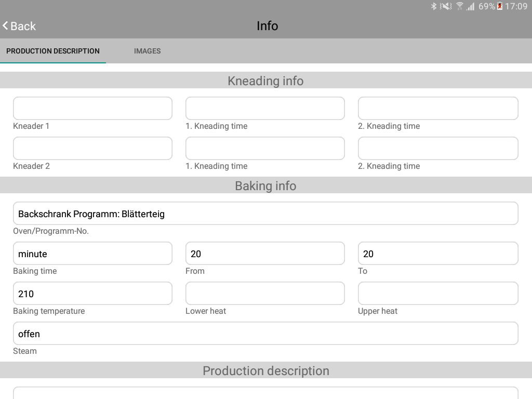
Task: Click the baking time To field
Action: (438, 254)
